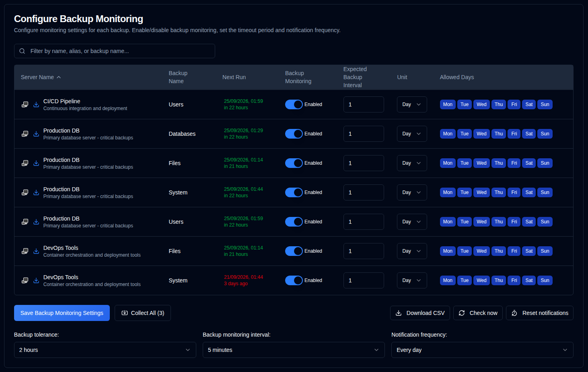This screenshot has height=372, width=588.
Task: Click download icon in Production DB Databases row
Action: (x=36, y=134)
